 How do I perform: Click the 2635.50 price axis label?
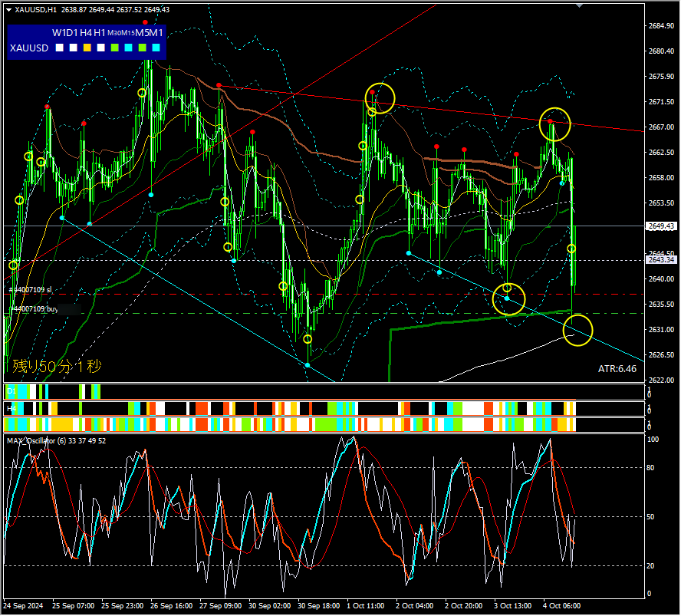662,305
